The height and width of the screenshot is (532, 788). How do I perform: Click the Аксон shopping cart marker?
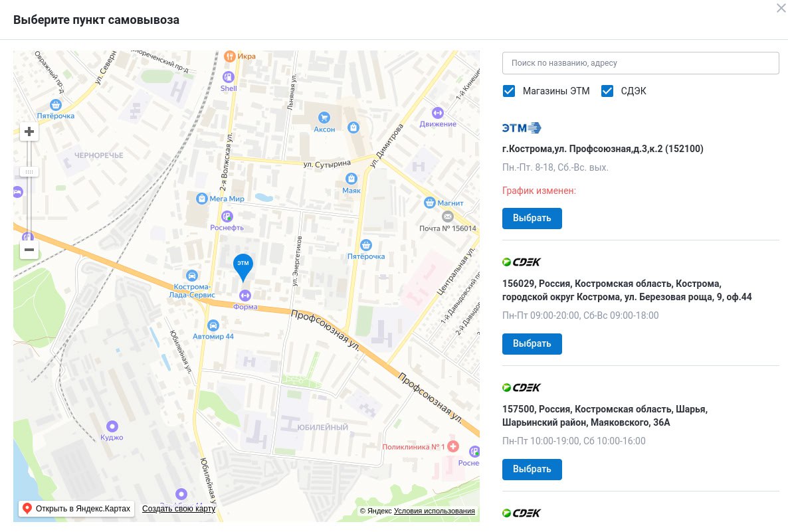point(324,118)
